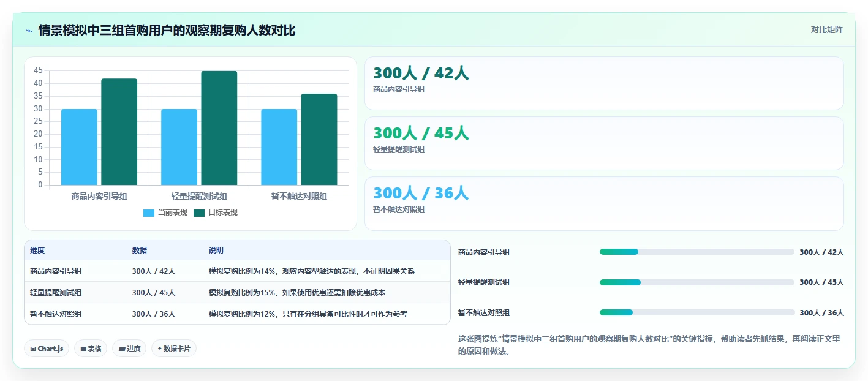Click the y-axis value 0 on chart
Screen dimensions: 868x381
40,185
